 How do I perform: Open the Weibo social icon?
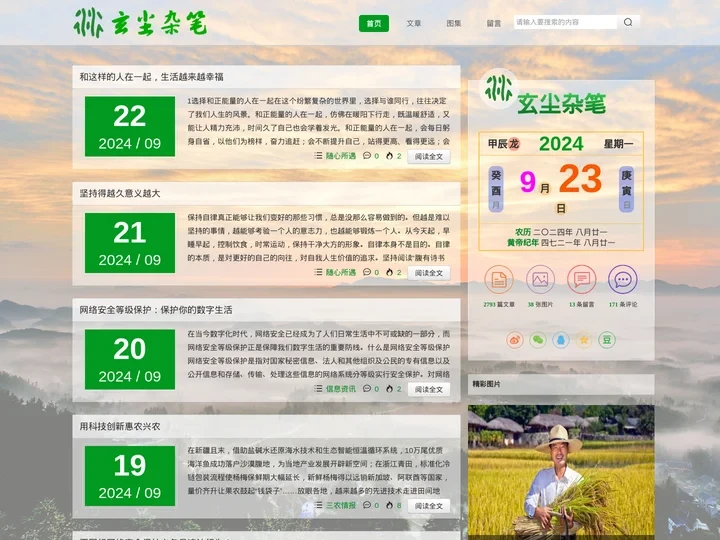click(515, 340)
